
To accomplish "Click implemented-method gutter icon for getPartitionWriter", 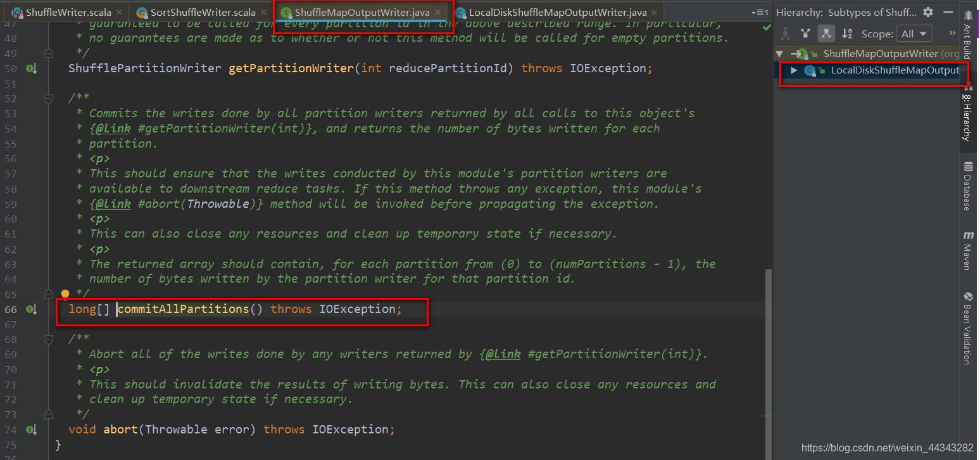I will click(x=31, y=68).
